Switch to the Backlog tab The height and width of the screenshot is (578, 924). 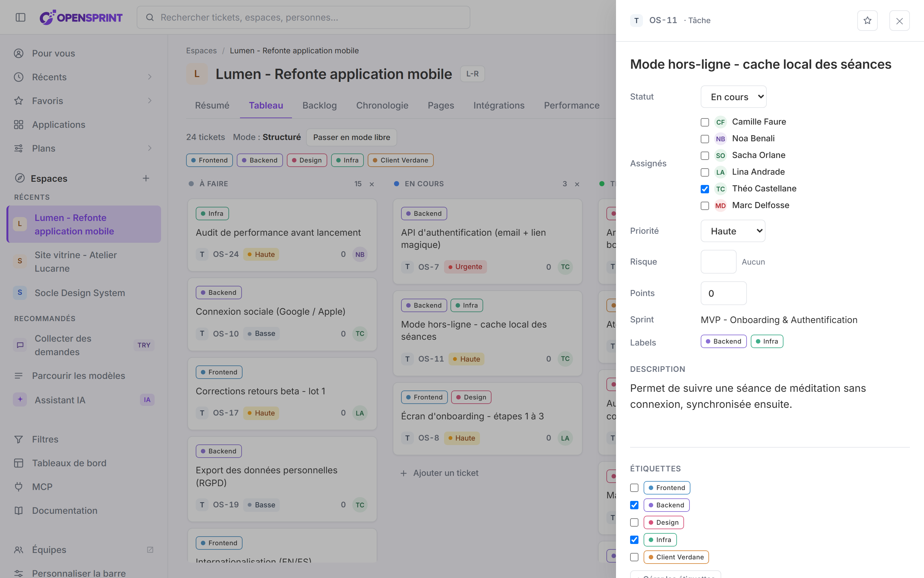(x=319, y=106)
